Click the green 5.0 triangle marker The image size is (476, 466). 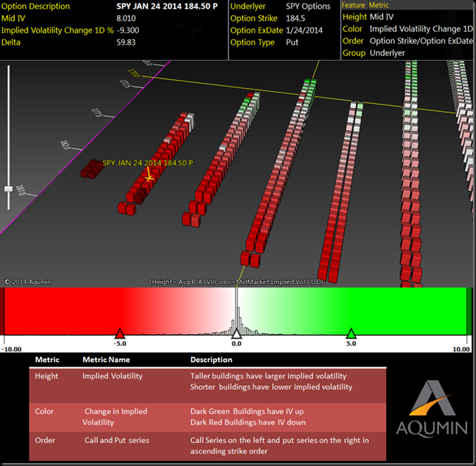coord(351,333)
